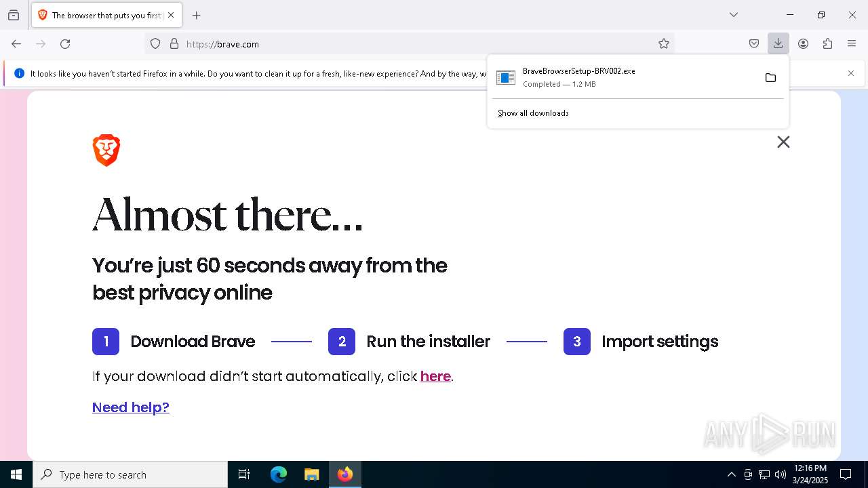Click the meet now tray icon
868x488 pixels.
[748, 474]
